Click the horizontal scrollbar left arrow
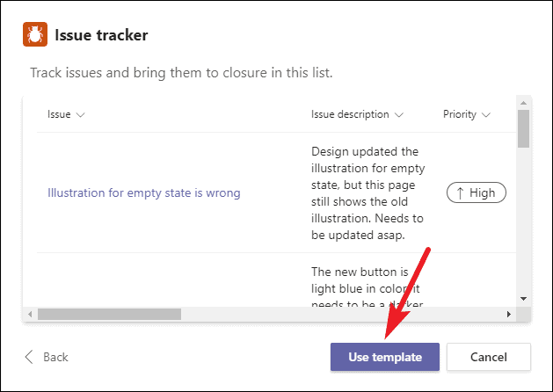Screen dimensions: 553x392 (x=30, y=314)
